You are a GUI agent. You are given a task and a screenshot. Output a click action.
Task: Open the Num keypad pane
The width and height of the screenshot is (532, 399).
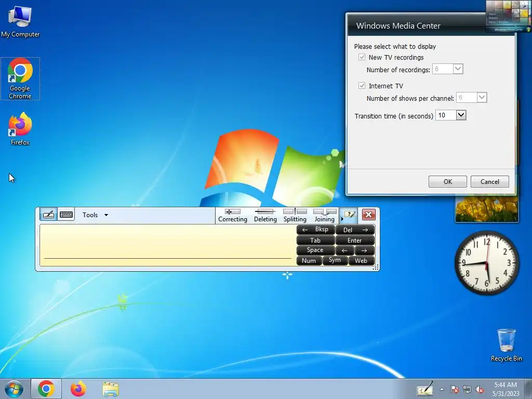[309, 261]
